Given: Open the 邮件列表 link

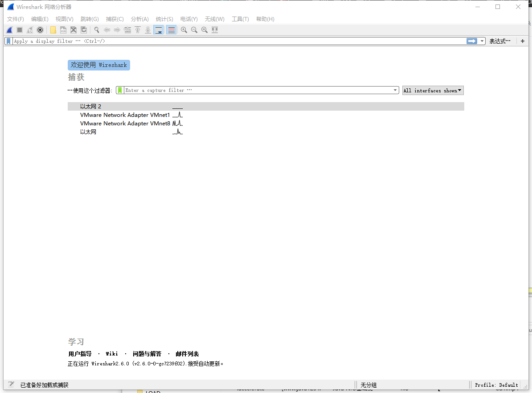Looking at the screenshot, I should [x=187, y=354].
